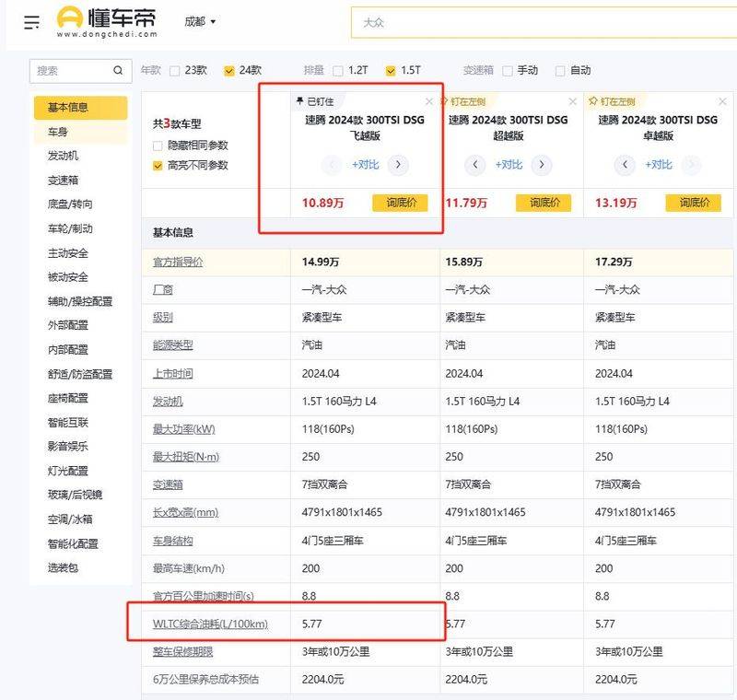The width and height of the screenshot is (737, 700).
Task: Add 卓越版 to +对比
Action: coord(658,165)
